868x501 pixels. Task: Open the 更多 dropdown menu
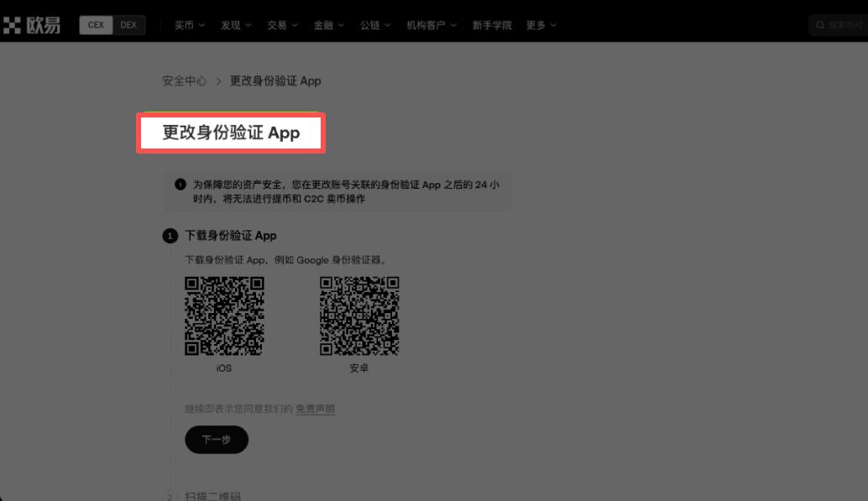pos(541,25)
